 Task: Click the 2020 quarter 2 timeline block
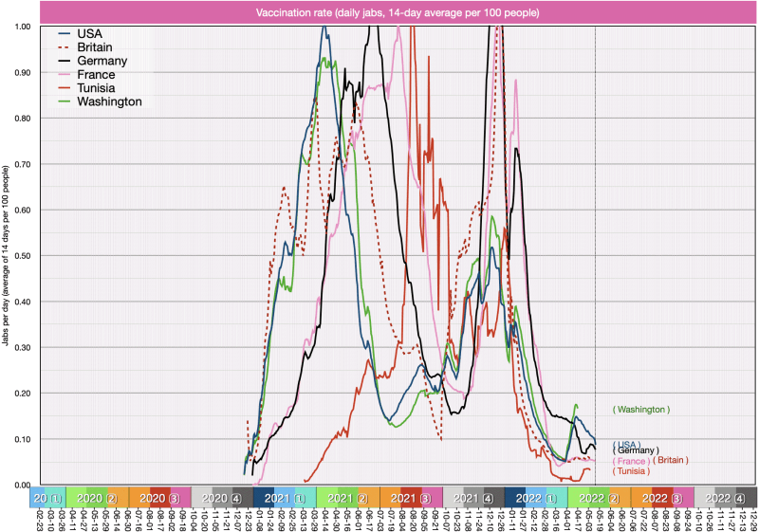click(97, 498)
